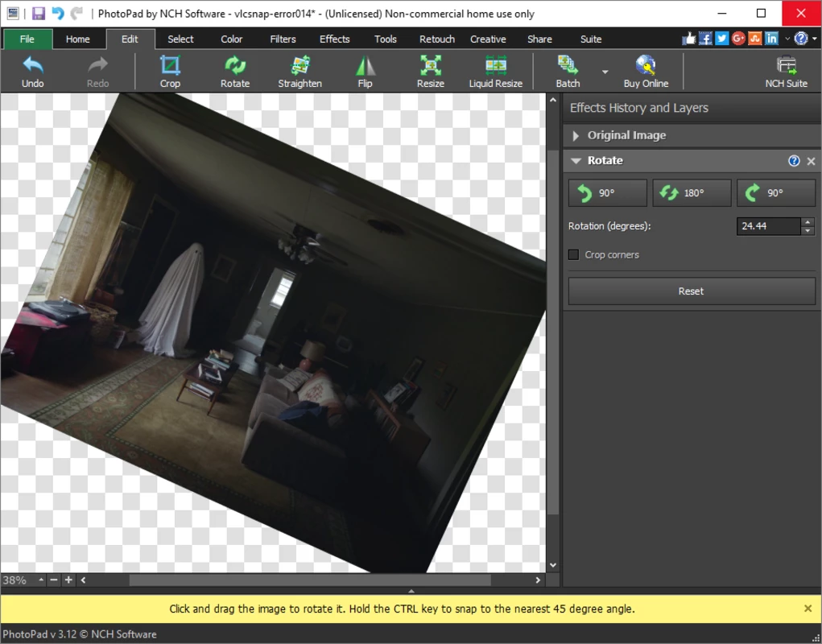Open the Resize tool
The height and width of the screenshot is (644, 822).
coord(431,72)
